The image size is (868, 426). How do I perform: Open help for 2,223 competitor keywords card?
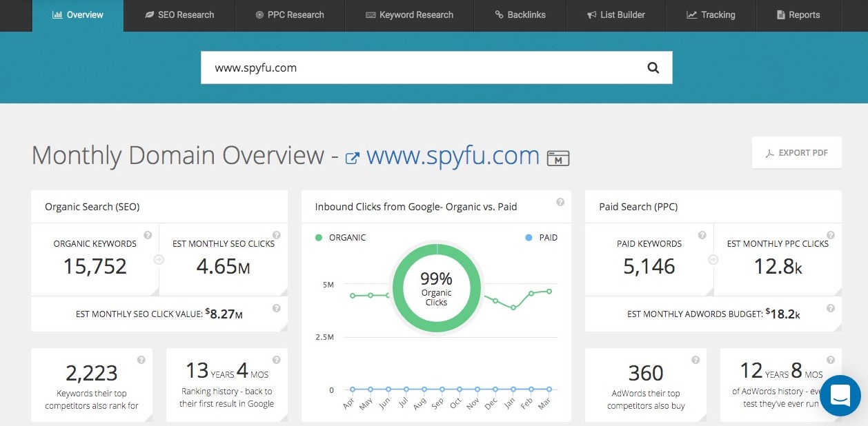coord(141,359)
